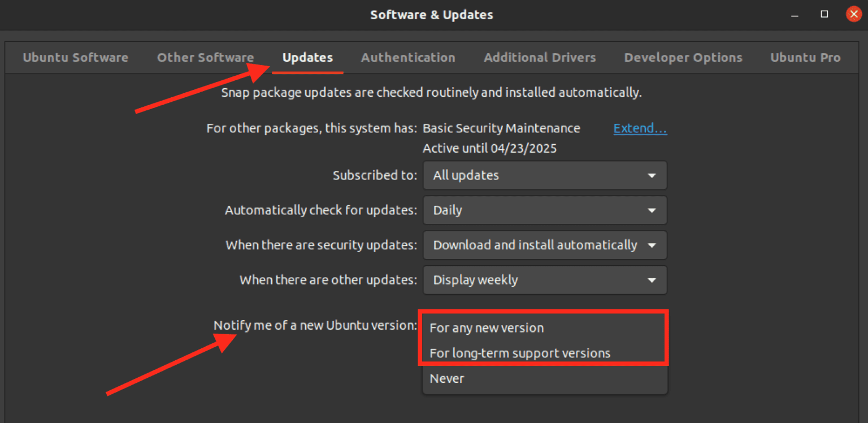The width and height of the screenshot is (868, 423).
Task: Click the All updates selection
Action: coord(465,175)
